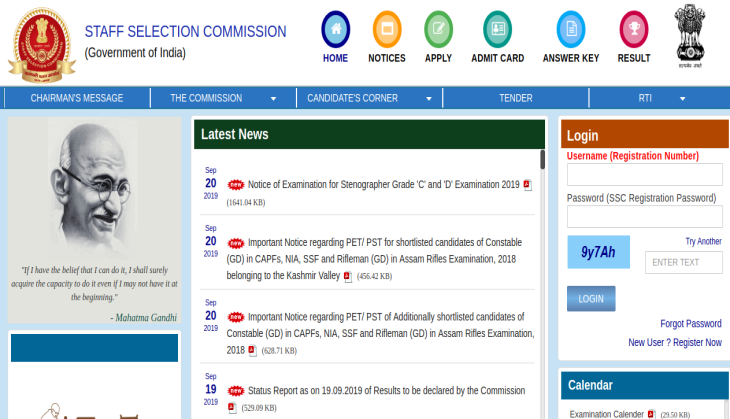The image size is (730, 419).
Task: Click new badge on Status Report item
Action: pyautogui.click(x=236, y=391)
